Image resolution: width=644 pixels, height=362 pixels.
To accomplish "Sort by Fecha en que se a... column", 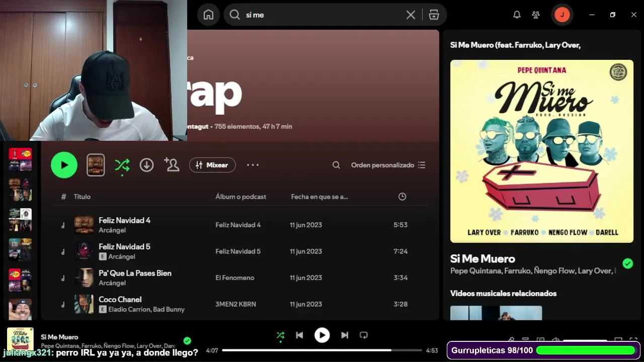I will tap(319, 197).
